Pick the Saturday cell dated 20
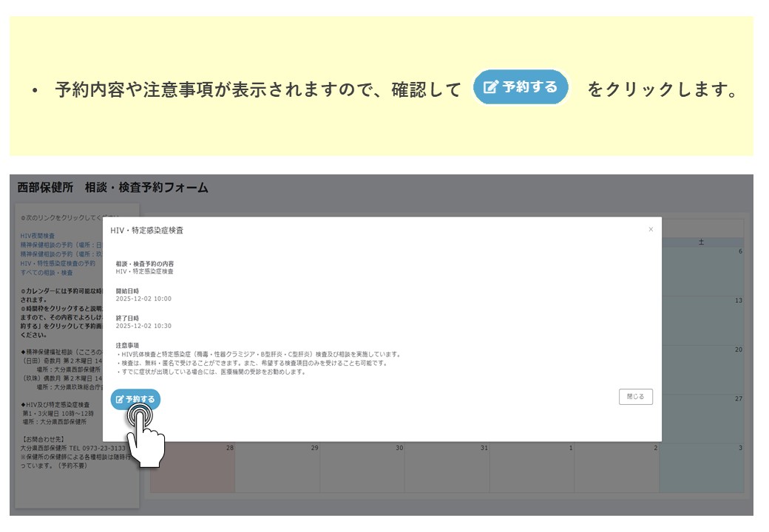Image resolution: width=769 pixels, height=532 pixels. pyautogui.click(x=702, y=369)
